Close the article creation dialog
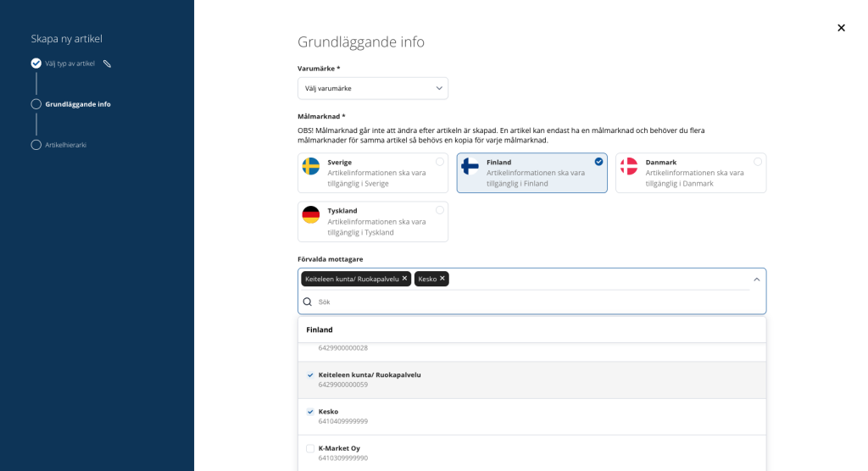The image size is (868, 471). pyautogui.click(x=841, y=28)
